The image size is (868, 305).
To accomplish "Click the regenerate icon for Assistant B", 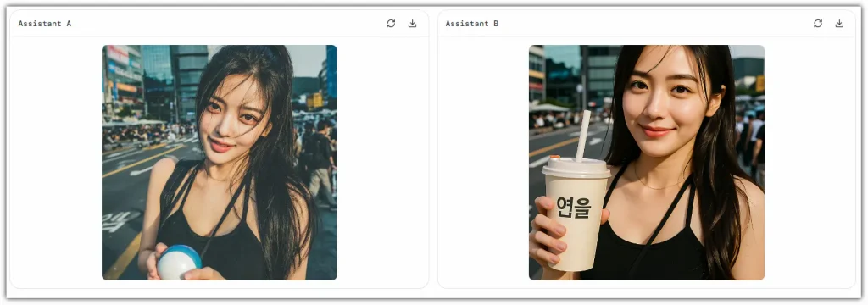I will tap(818, 23).
